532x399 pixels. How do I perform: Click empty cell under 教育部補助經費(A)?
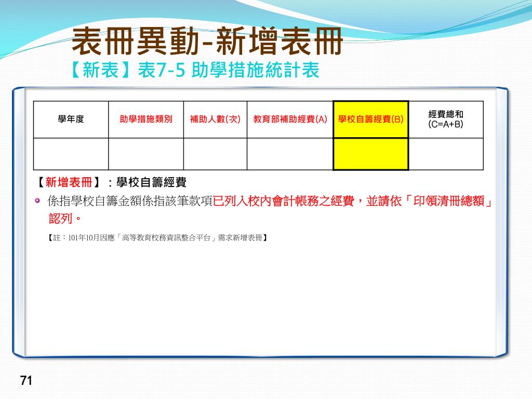click(x=290, y=154)
